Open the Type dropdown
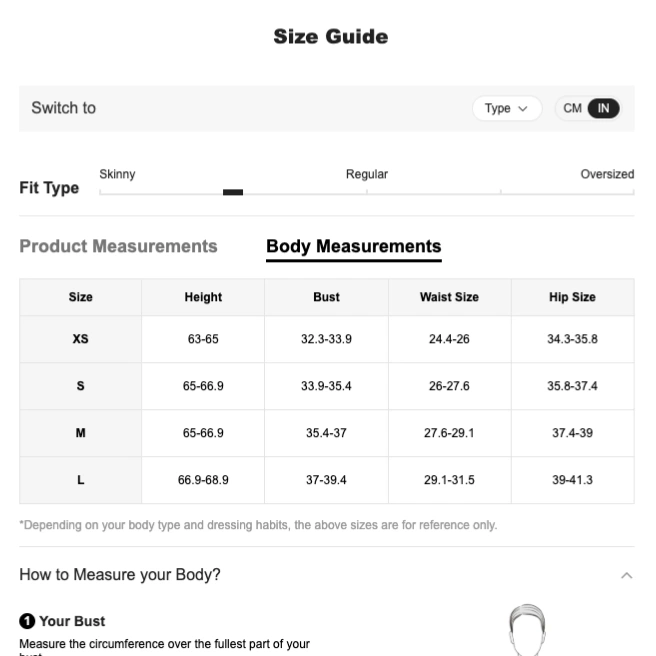This screenshot has height=656, width=656. coord(507,108)
